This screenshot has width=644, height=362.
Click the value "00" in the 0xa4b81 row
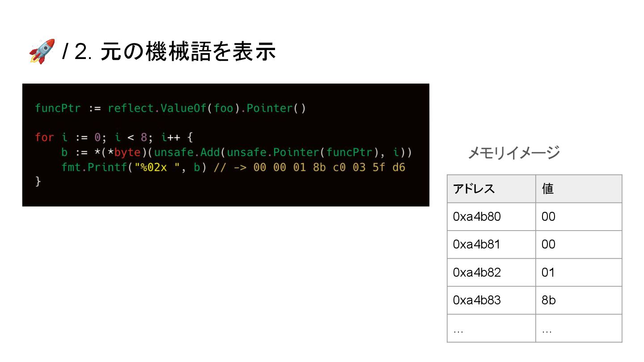coord(579,244)
